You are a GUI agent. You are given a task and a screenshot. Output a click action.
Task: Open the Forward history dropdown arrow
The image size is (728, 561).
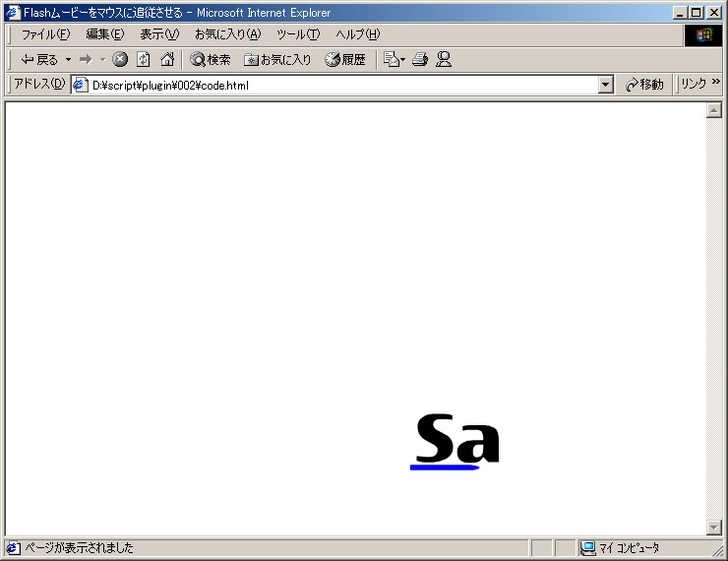coord(102,59)
